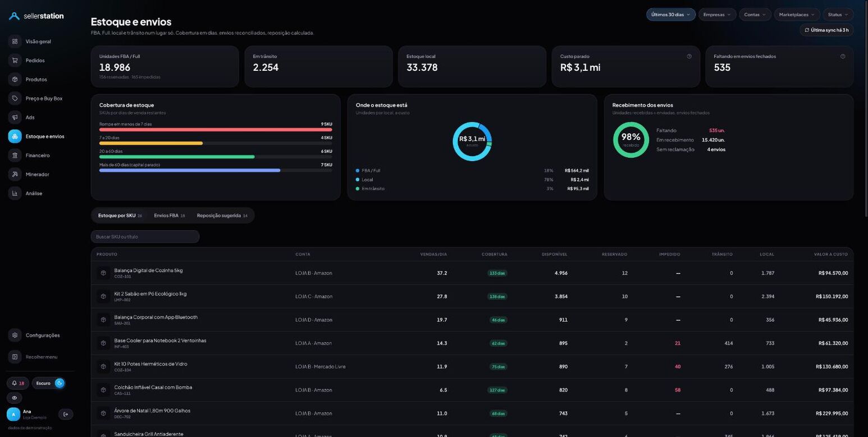The width and height of the screenshot is (868, 437).
Task: Open the Status filter dropdown
Action: [x=838, y=15]
